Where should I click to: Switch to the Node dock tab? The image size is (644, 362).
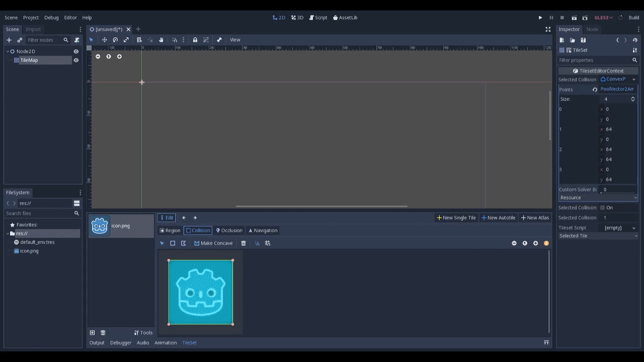click(592, 29)
